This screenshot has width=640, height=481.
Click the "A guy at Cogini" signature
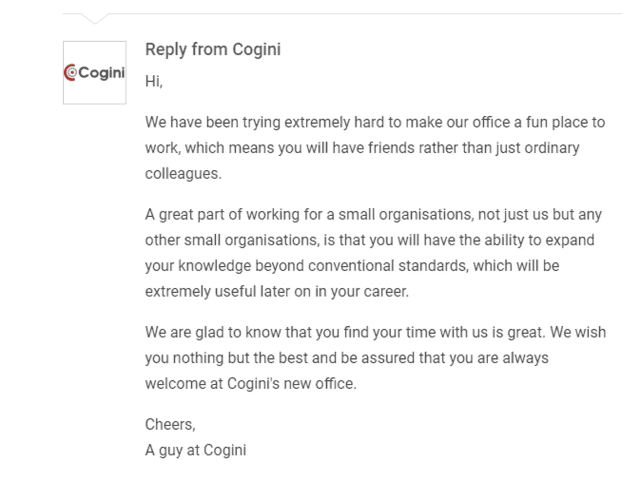click(196, 450)
